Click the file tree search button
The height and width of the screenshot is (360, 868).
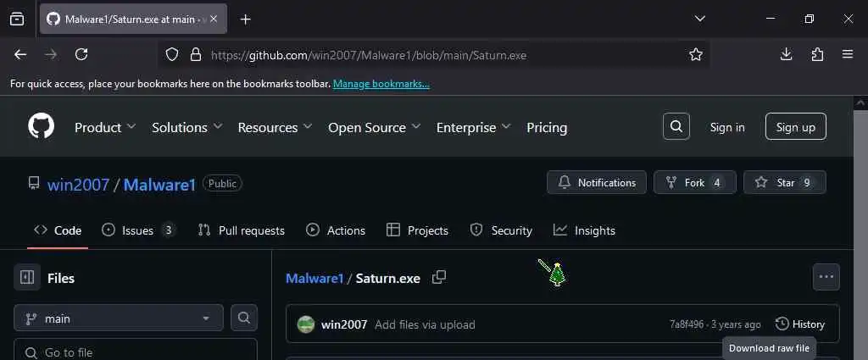pyautogui.click(x=244, y=318)
